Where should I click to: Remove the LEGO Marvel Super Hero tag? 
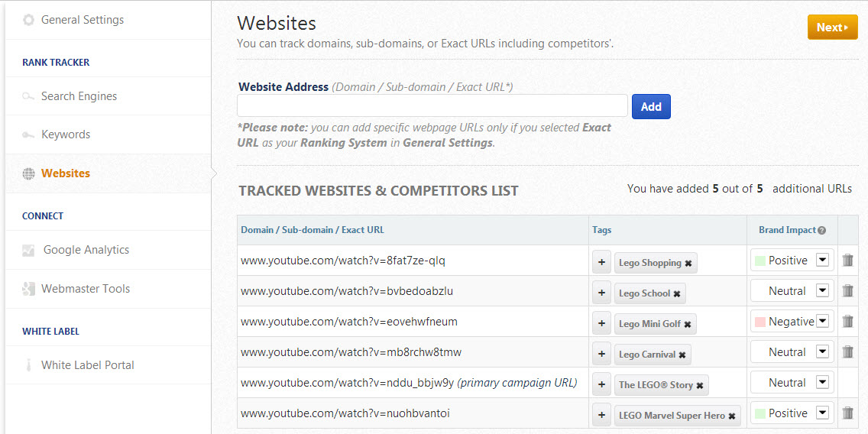pyautogui.click(x=731, y=416)
